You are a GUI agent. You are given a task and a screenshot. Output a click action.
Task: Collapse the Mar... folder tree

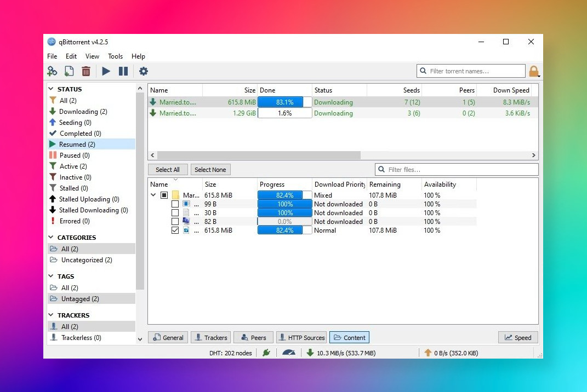pyautogui.click(x=153, y=195)
